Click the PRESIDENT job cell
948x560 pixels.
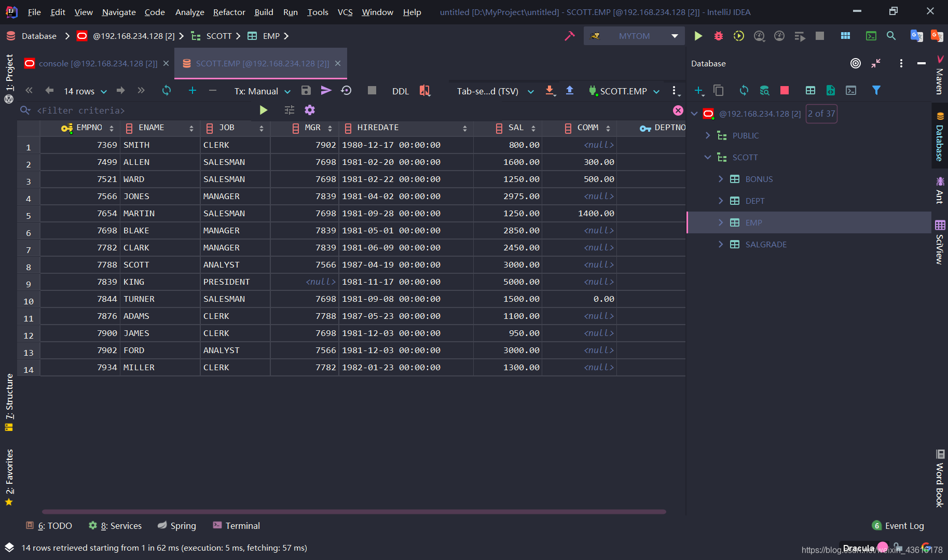pos(235,282)
